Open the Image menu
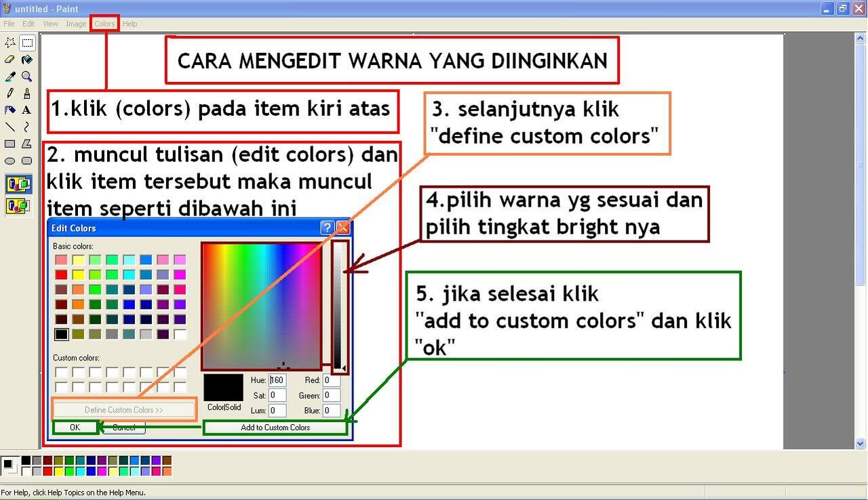868x500 pixels. [x=76, y=24]
